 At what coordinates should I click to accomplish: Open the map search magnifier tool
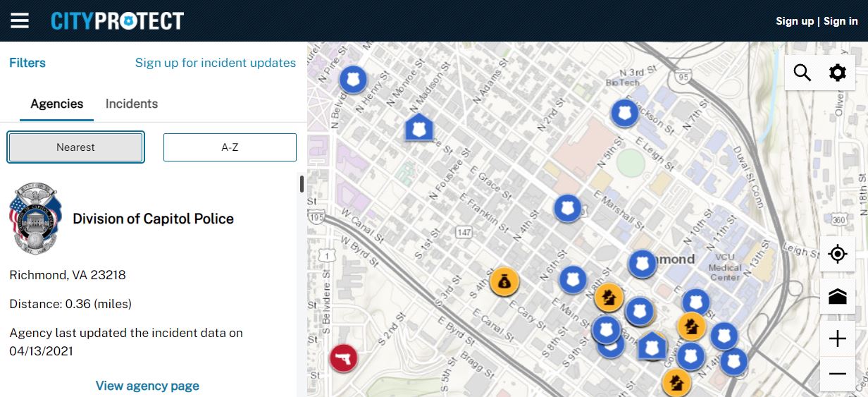[x=802, y=73]
